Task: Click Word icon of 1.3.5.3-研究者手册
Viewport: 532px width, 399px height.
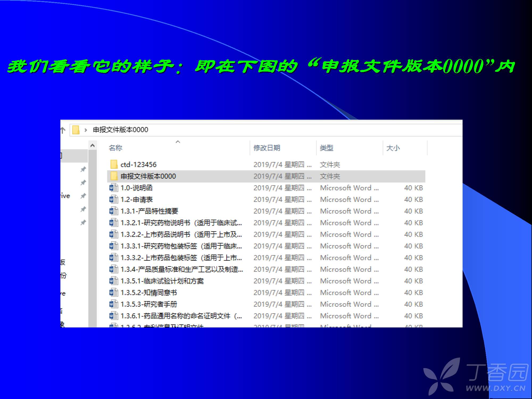Action: [114, 304]
